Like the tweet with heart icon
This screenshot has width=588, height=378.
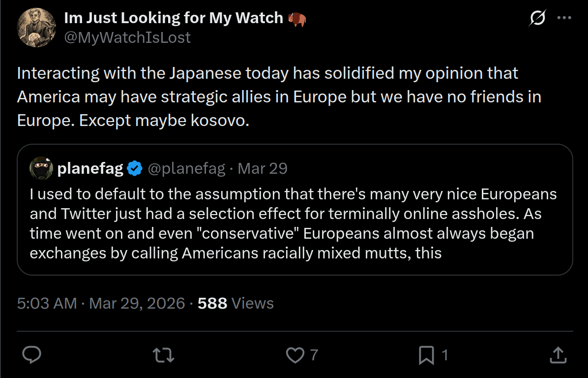pos(295,355)
